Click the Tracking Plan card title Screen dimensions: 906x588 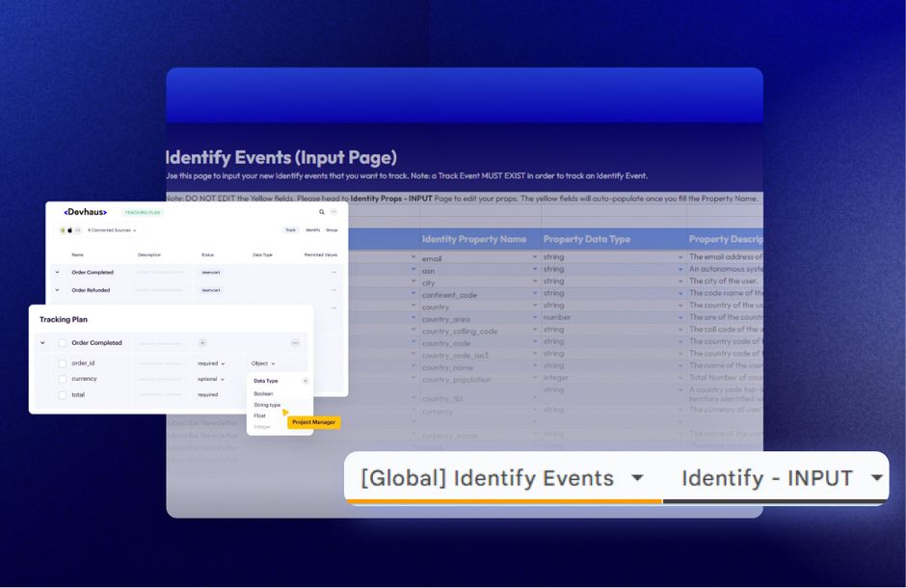64,319
